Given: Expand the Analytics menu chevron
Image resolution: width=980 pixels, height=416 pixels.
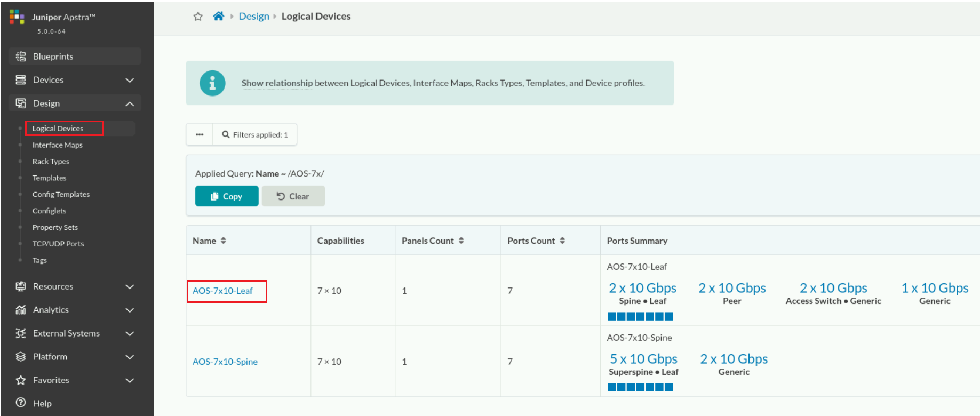Looking at the screenshot, I should click(130, 310).
